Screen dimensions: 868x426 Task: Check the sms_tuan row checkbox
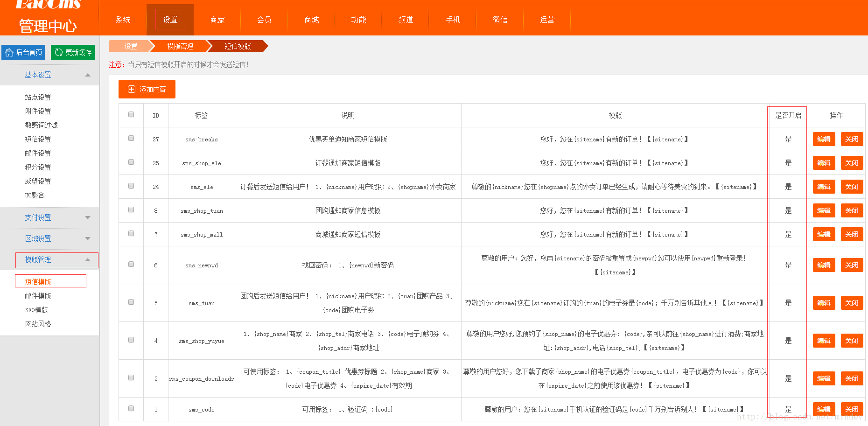(131, 302)
